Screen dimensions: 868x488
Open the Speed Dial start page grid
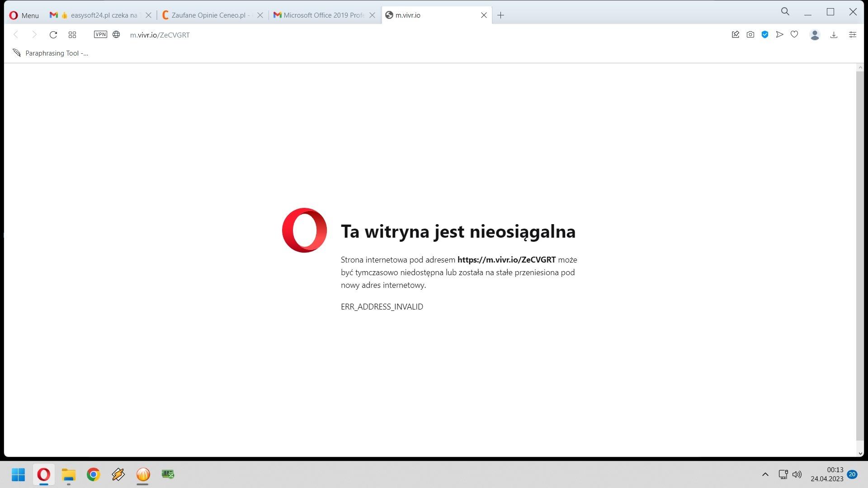pyautogui.click(x=72, y=35)
